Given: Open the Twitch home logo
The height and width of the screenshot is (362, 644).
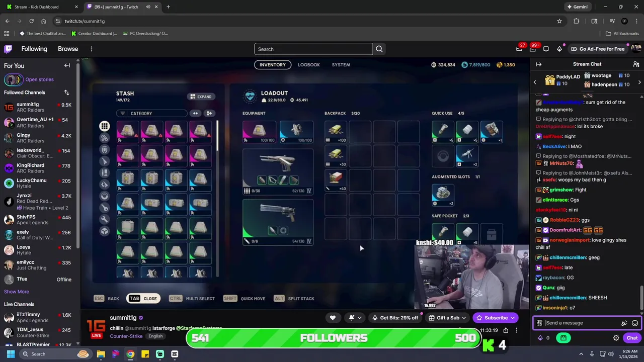Looking at the screenshot, I should (x=8, y=49).
